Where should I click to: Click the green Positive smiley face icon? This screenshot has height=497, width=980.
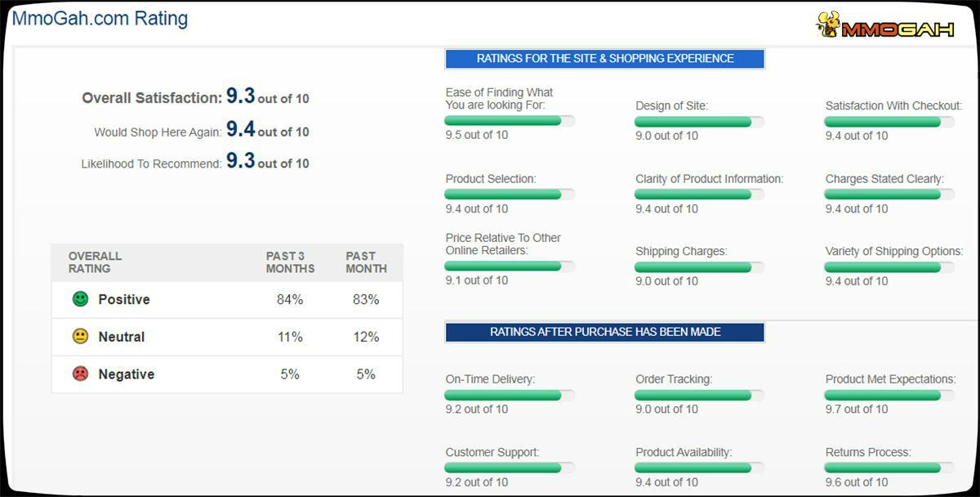click(80, 299)
